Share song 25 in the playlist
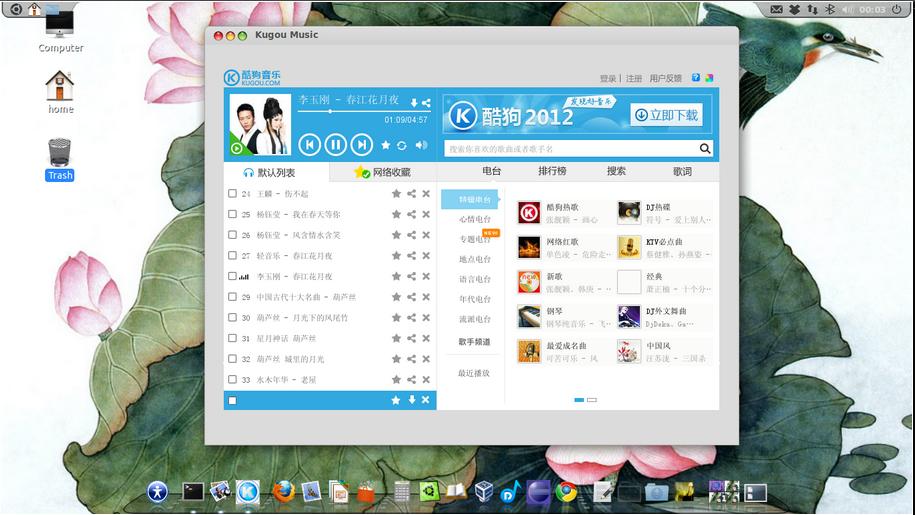 (x=411, y=214)
